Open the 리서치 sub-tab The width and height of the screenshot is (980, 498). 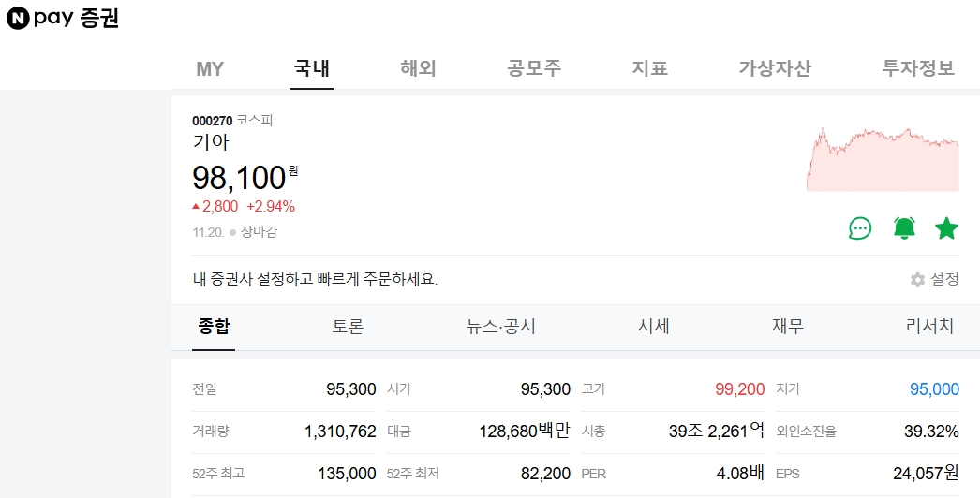coord(930,326)
